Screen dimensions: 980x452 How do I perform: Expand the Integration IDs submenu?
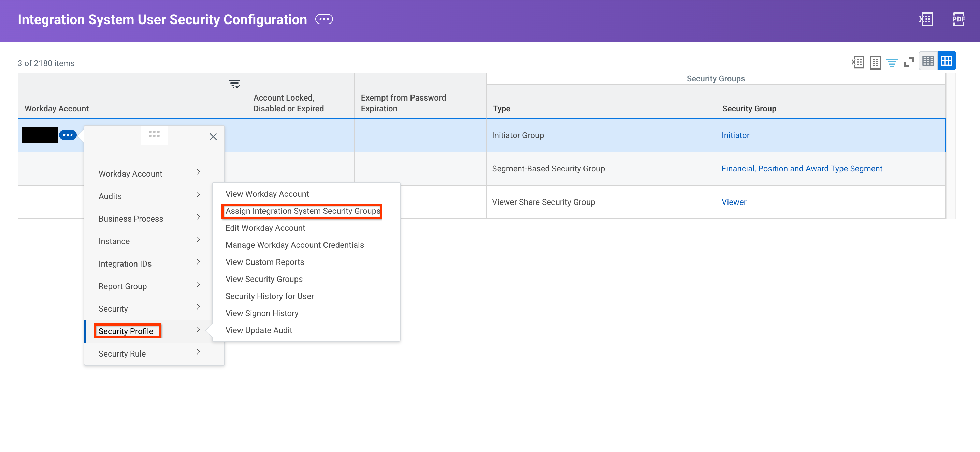149,263
